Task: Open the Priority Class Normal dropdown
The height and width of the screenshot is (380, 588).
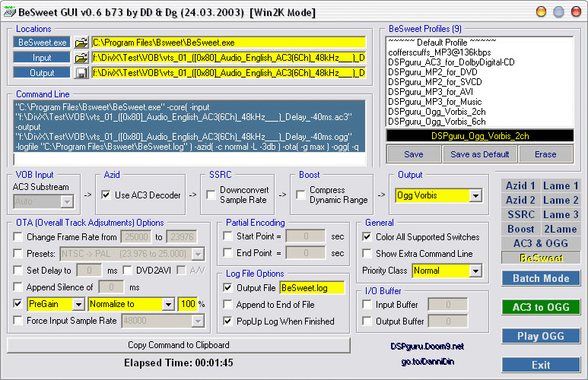Action: point(475,271)
